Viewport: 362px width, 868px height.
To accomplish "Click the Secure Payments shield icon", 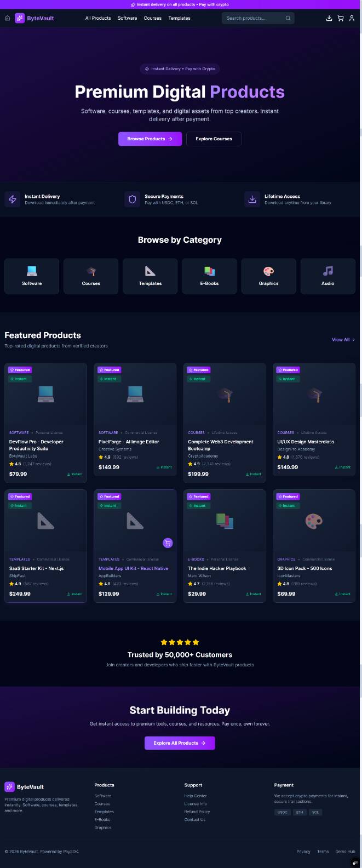I will [x=132, y=199].
